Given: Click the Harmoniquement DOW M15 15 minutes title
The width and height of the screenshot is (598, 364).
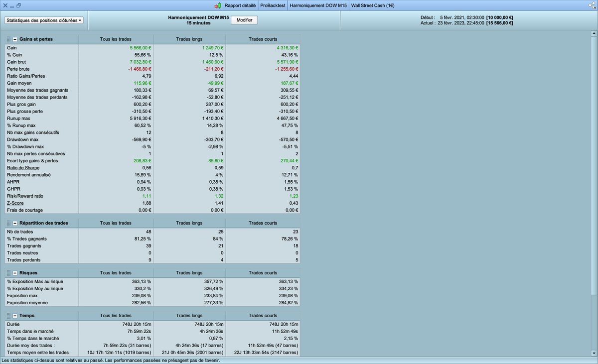Looking at the screenshot, I should click(198, 20).
